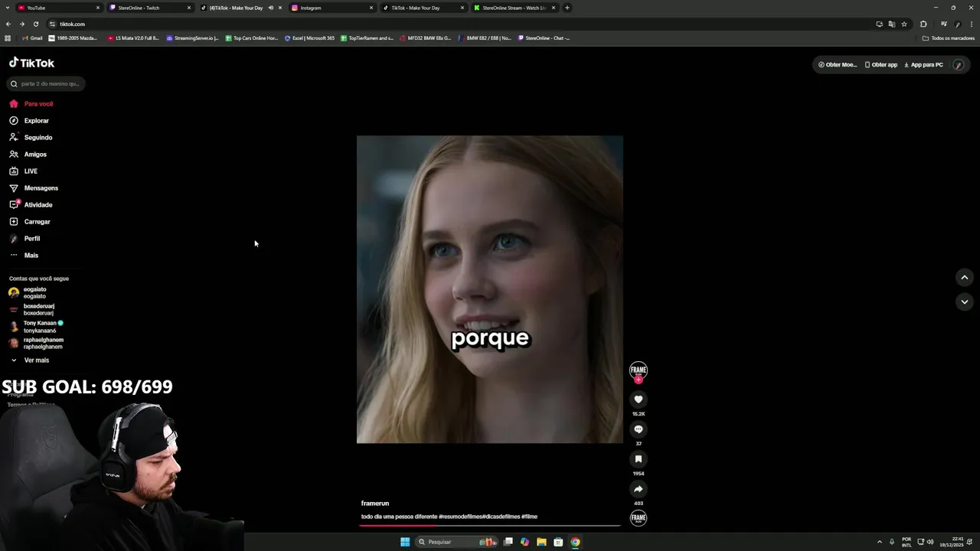This screenshot has height=551, width=980.
Task: Open the Chrome apps grid icon
Action: click(x=8, y=38)
